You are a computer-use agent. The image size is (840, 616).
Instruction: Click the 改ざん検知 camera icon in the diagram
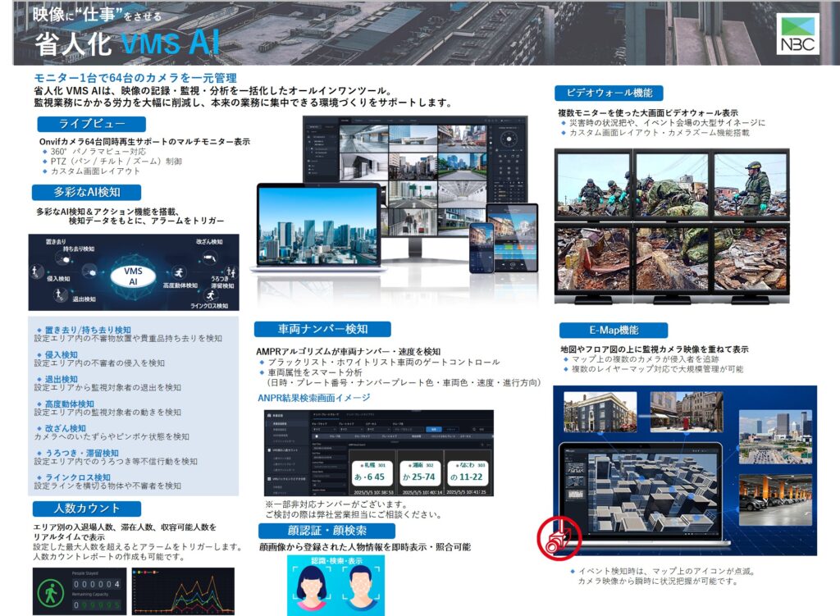click(x=209, y=259)
